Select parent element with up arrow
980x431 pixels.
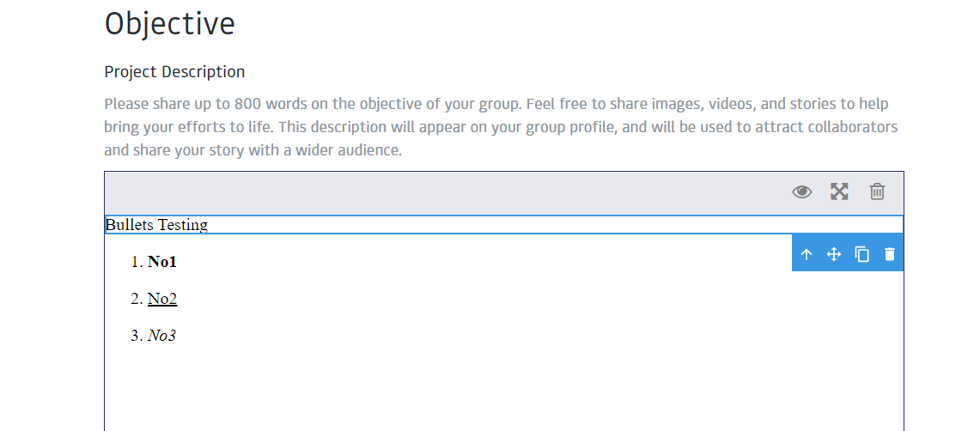click(x=807, y=254)
